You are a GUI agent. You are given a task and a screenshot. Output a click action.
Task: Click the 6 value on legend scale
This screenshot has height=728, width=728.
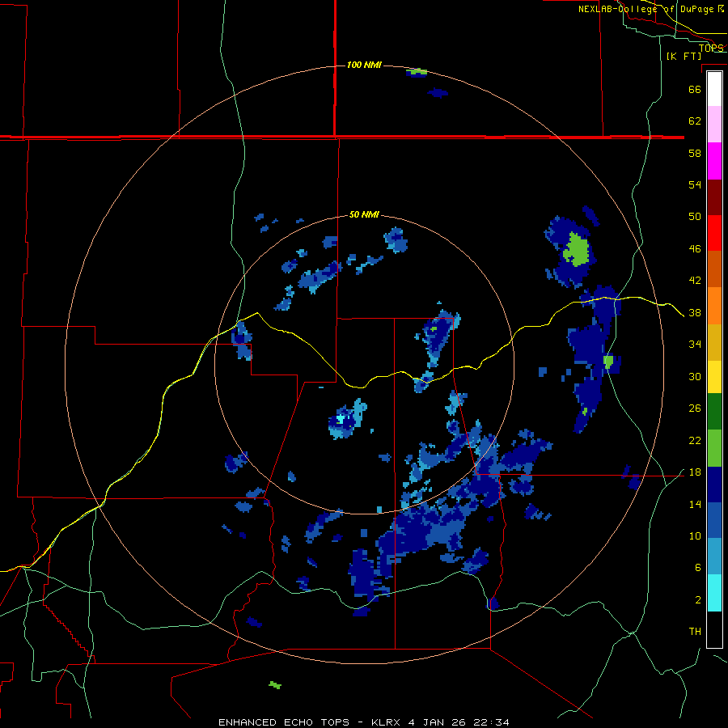(698, 568)
